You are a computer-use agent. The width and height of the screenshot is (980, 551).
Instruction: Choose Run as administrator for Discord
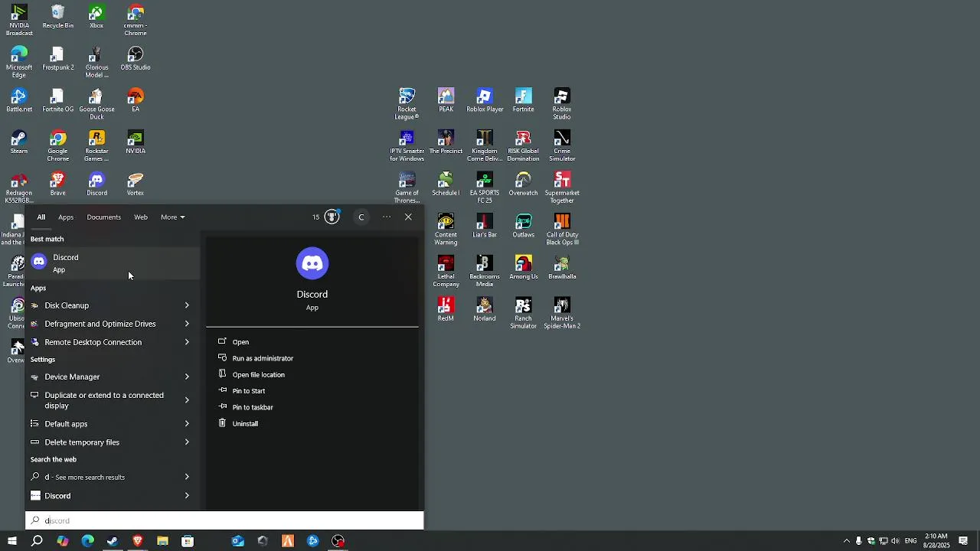pyautogui.click(x=263, y=358)
